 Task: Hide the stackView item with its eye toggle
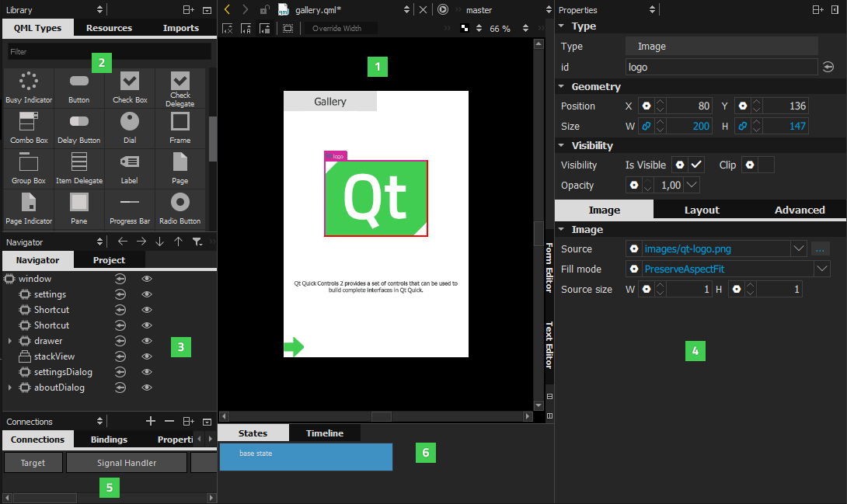(146, 356)
